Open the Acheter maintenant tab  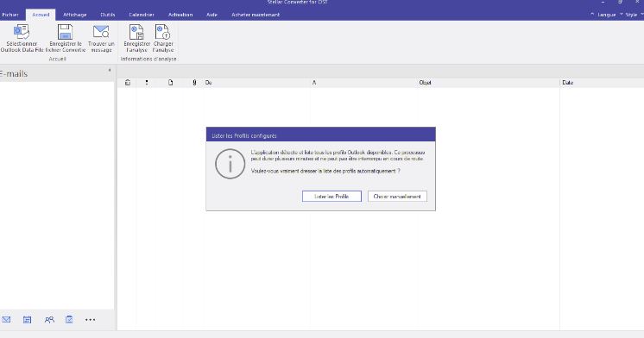(256, 15)
